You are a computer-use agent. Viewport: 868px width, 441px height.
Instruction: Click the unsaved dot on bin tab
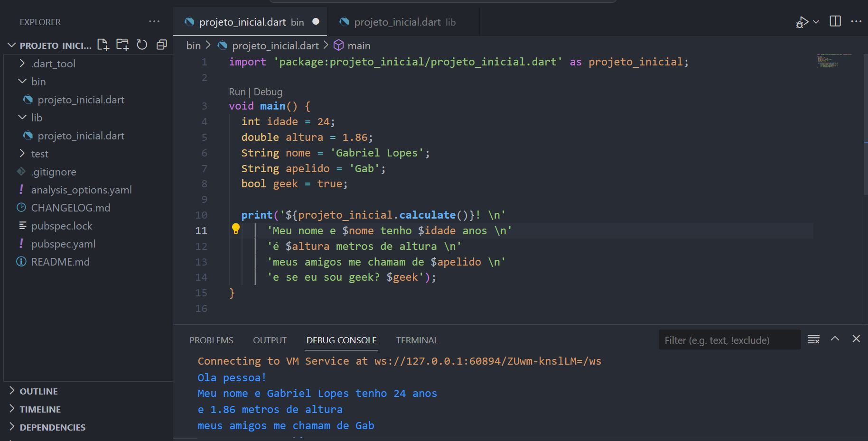316,21
